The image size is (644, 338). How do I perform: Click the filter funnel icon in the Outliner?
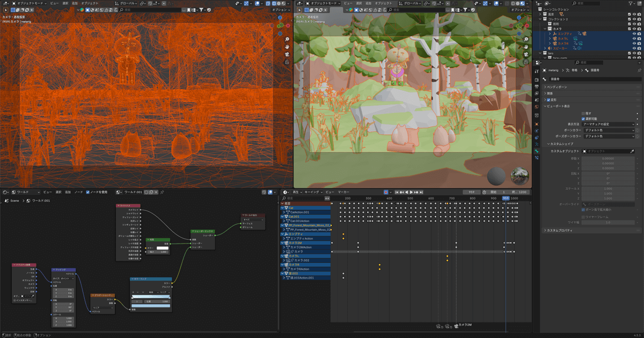(631, 4)
